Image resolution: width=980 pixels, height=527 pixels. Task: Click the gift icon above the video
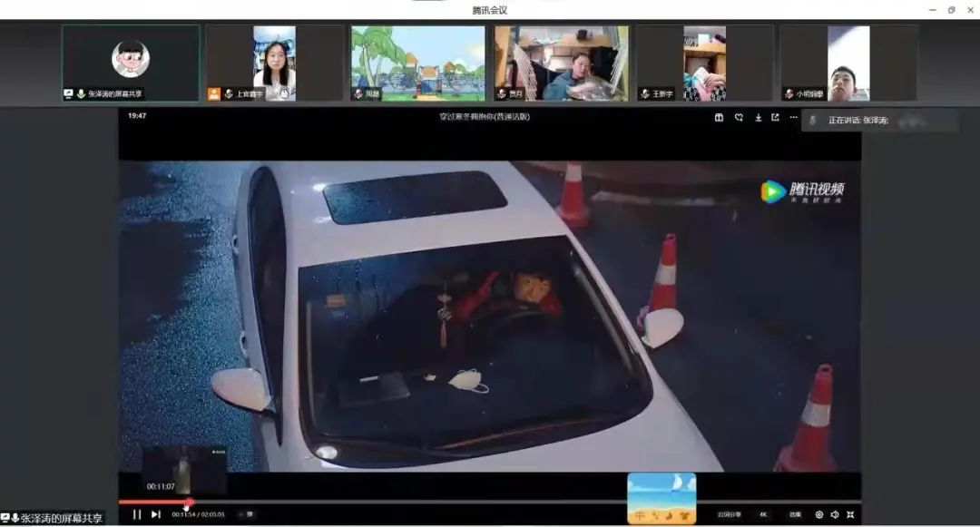(x=719, y=117)
